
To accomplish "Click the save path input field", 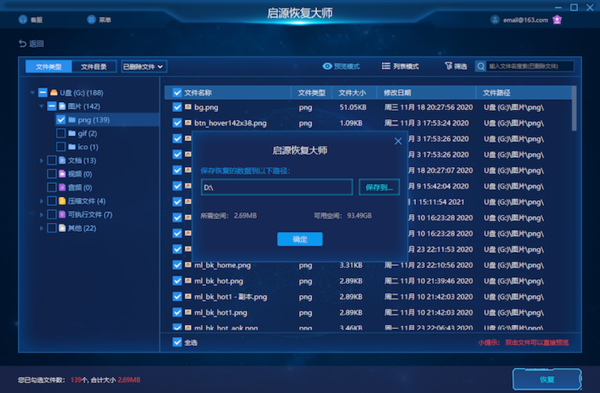I will pos(277,187).
